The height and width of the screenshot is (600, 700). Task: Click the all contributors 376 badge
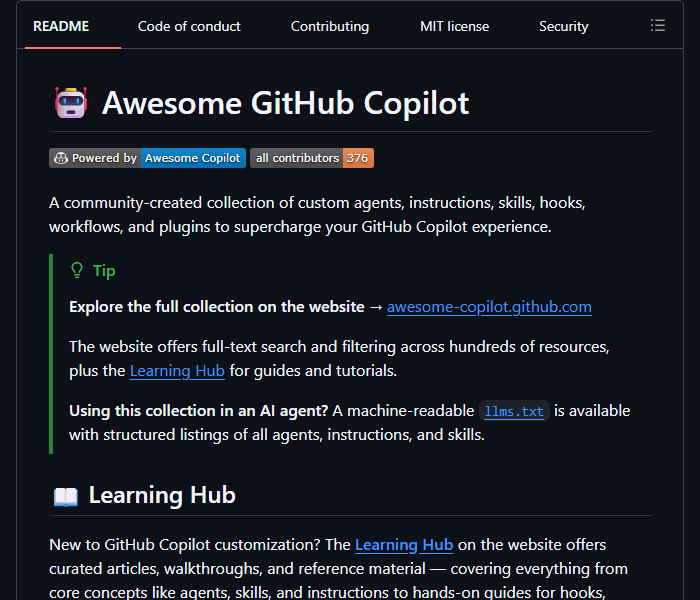312,158
